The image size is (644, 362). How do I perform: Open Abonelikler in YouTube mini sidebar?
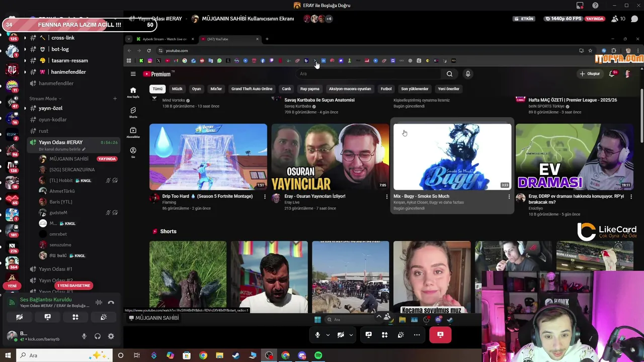(x=133, y=132)
